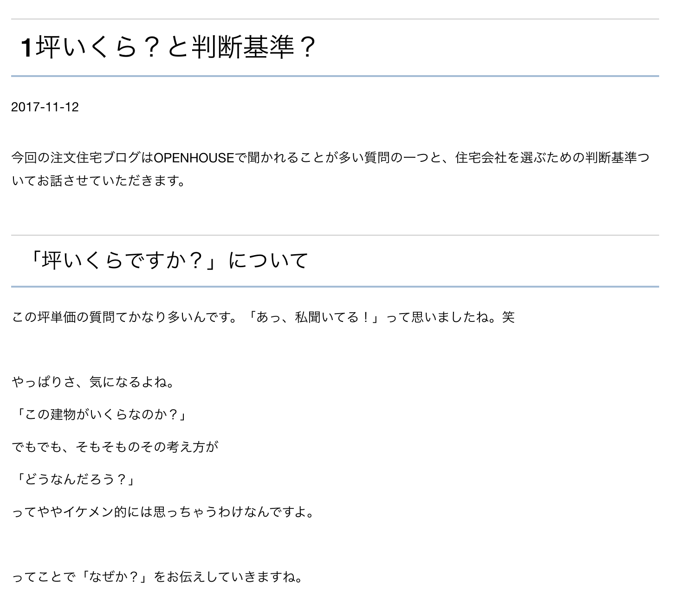Click the word OPENHOUSE in intro paragraph
This screenshot has height=616, width=674.
click(194, 158)
